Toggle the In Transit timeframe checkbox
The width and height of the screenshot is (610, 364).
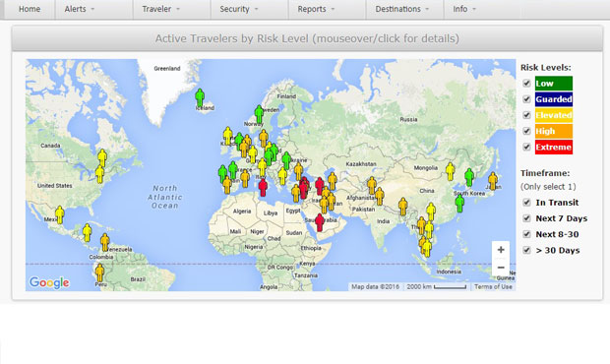[526, 203]
